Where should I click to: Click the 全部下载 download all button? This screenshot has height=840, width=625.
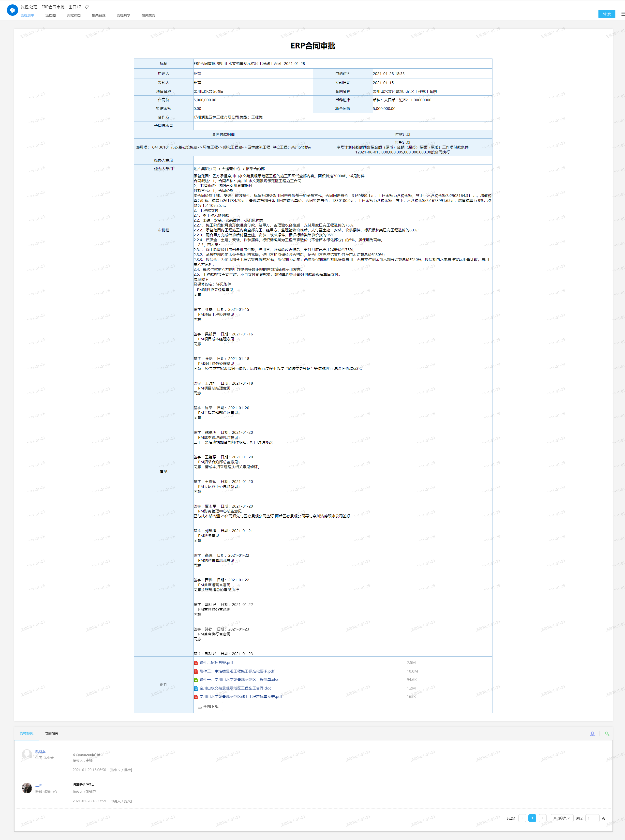[x=208, y=706]
